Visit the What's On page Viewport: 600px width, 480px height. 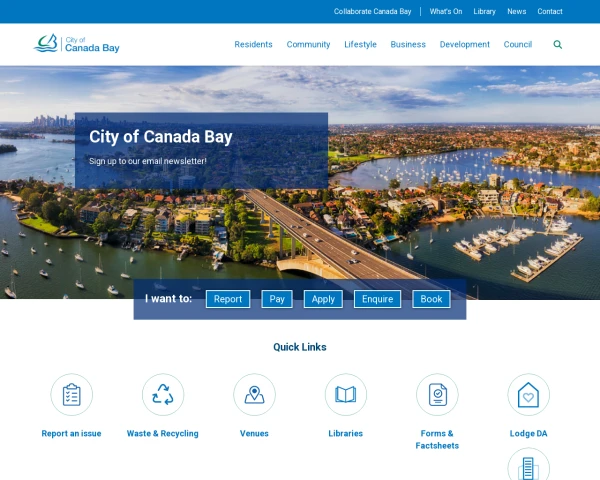446,11
